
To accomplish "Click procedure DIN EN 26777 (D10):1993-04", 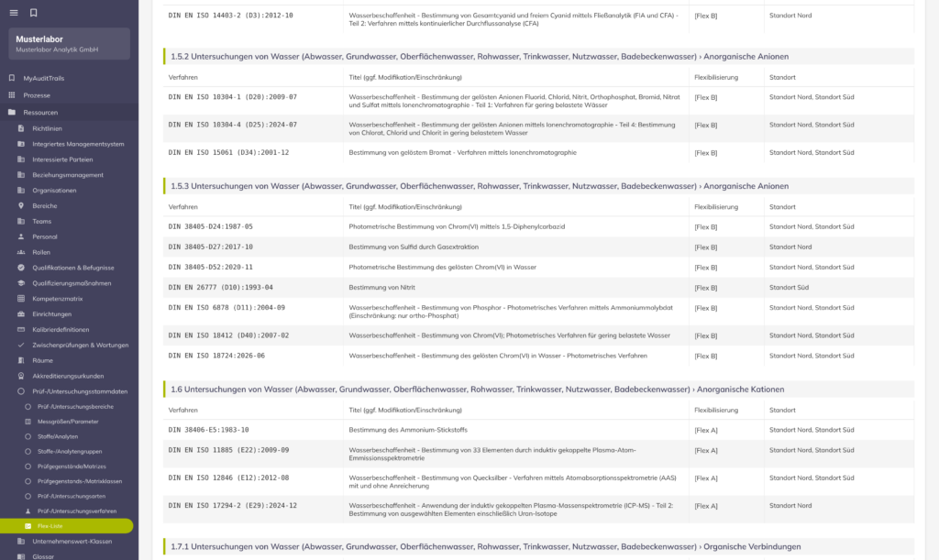I will 220,288.
